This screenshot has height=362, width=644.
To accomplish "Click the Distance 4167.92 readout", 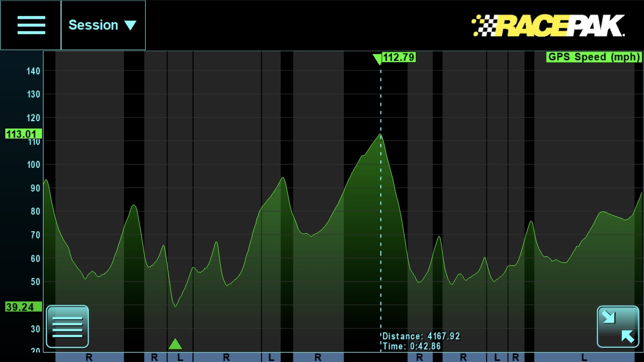I will click(421, 336).
